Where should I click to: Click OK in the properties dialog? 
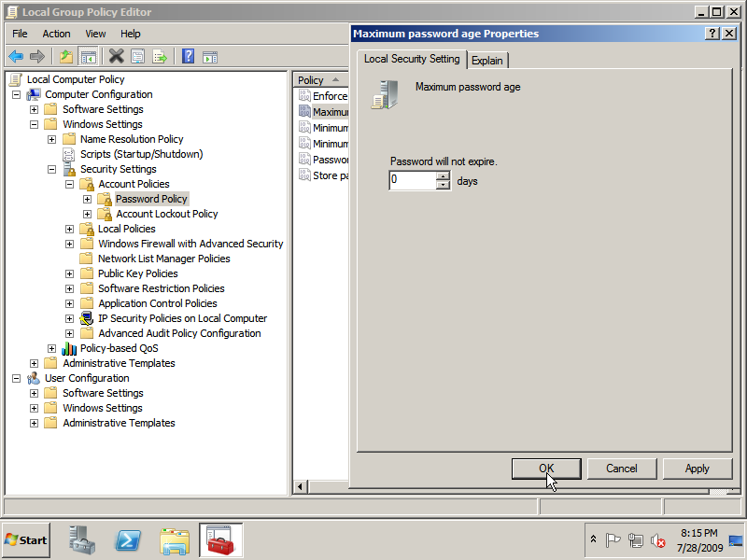coord(546,469)
